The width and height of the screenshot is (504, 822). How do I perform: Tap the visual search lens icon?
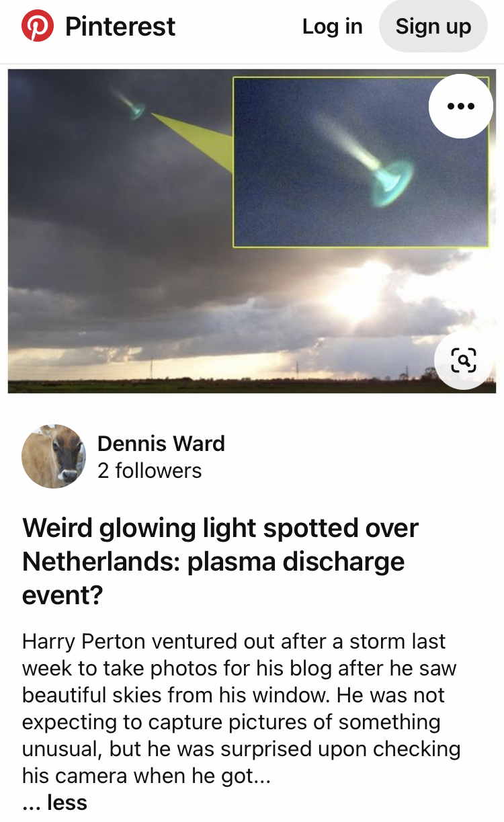463,360
